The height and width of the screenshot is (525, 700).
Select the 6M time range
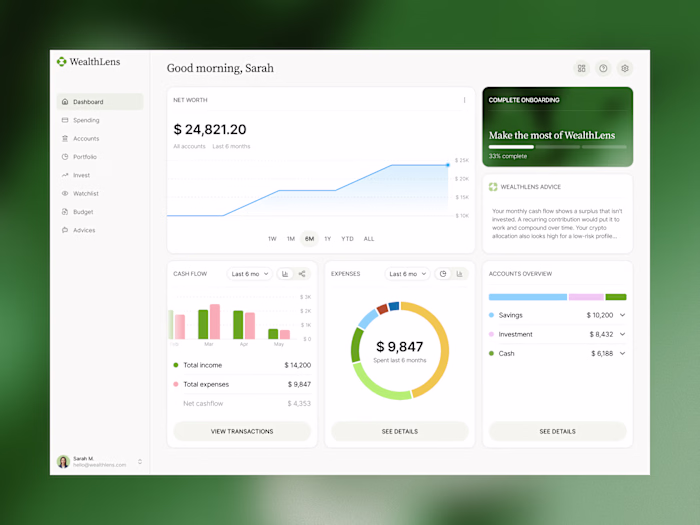(x=309, y=239)
